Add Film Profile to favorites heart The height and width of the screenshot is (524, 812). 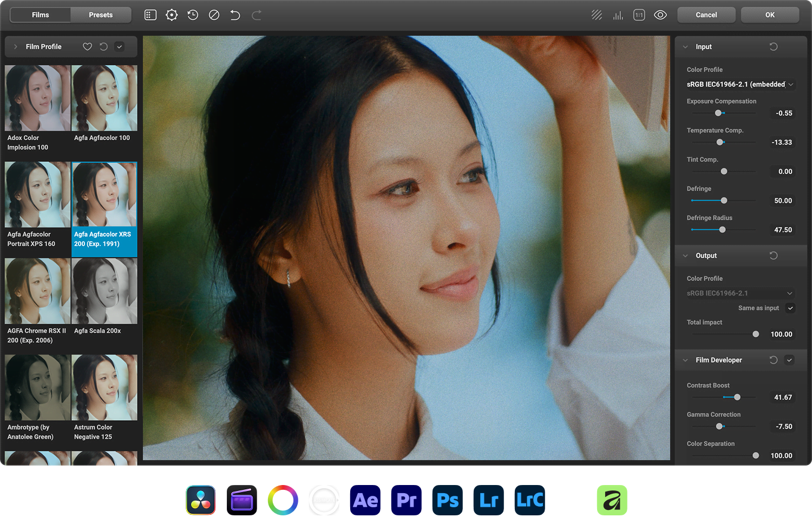pyautogui.click(x=87, y=47)
